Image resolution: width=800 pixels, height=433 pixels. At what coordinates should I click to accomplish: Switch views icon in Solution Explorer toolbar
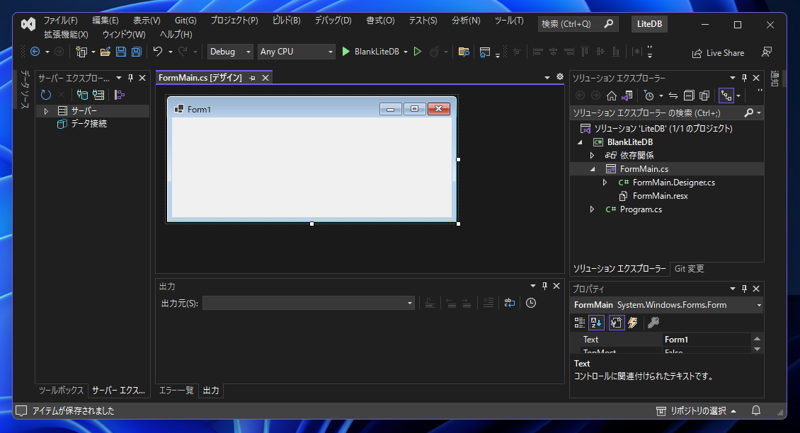[x=627, y=95]
